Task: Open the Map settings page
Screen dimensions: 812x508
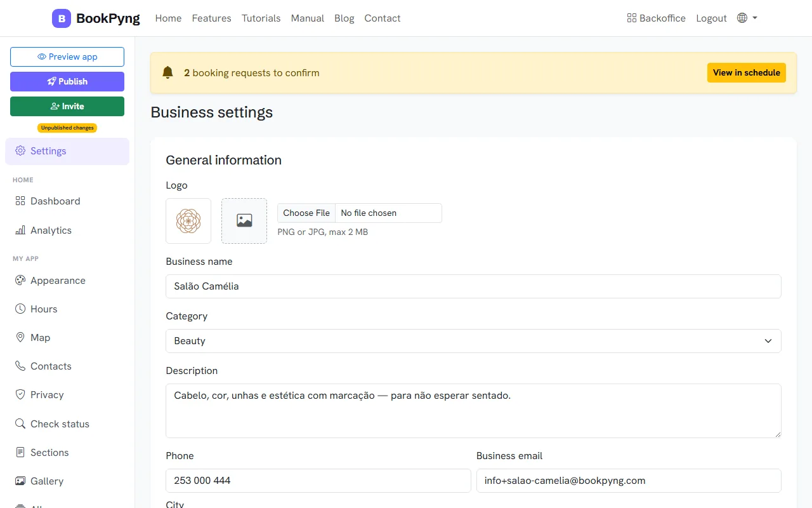Action: click(x=67, y=338)
